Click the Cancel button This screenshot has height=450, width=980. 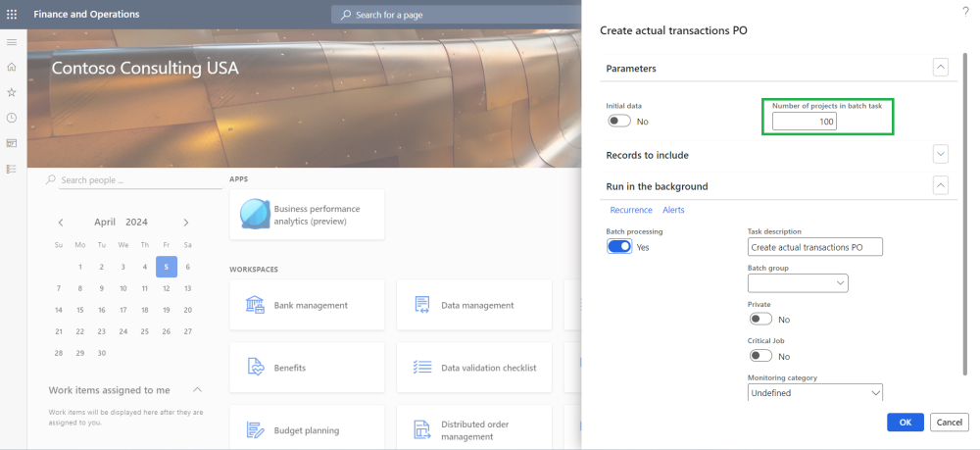pyautogui.click(x=950, y=422)
